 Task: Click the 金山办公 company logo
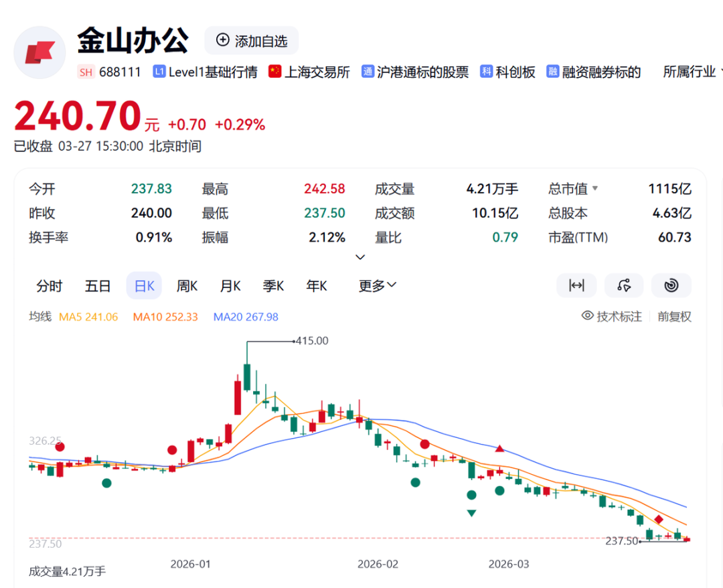pos(39,52)
